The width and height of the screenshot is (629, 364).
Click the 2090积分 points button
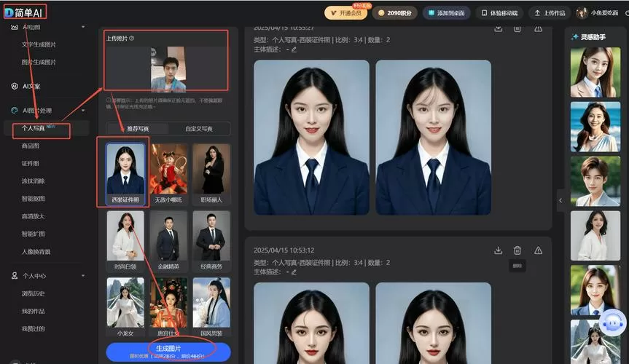point(395,13)
